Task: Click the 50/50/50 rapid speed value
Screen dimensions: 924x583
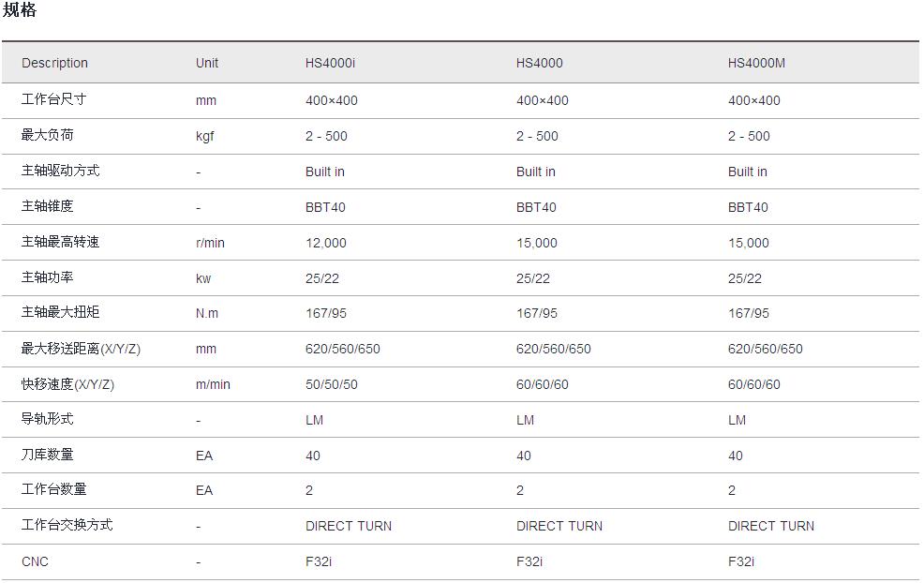Action: (x=333, y=384)
